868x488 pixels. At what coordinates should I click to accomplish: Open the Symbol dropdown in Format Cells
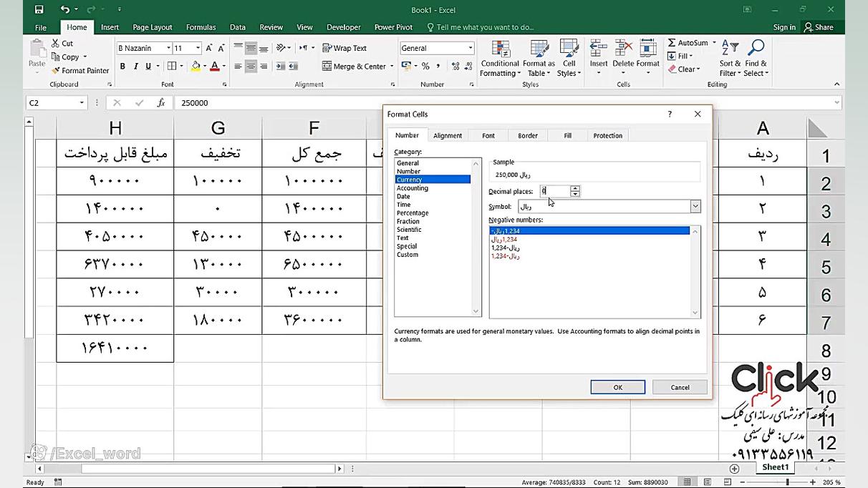[695, 206]
